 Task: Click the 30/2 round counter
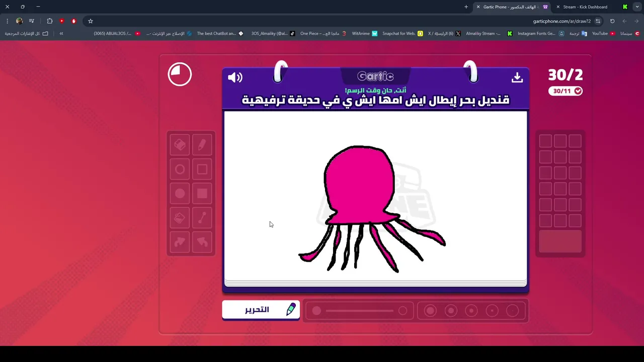pyautogui.click(x=566, y=75)
